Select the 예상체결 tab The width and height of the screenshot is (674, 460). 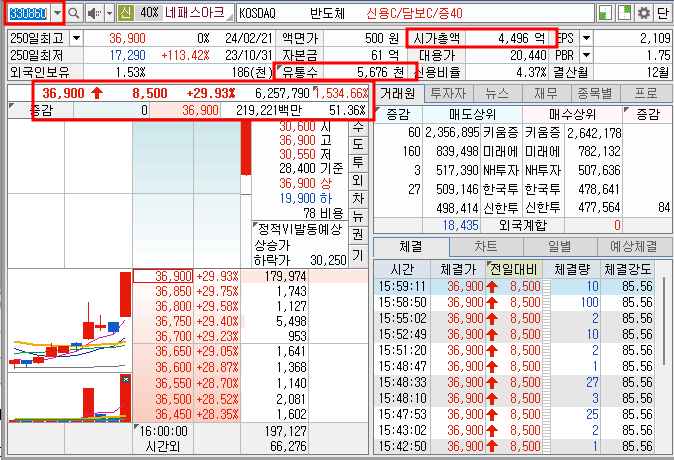point(634,247)
